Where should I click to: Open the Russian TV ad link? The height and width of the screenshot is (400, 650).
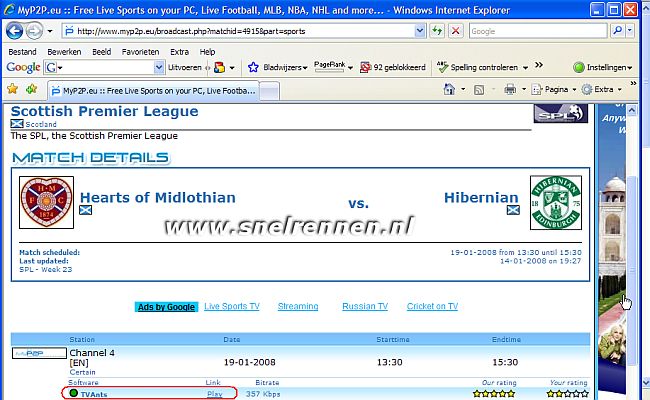tap(365, 306)
